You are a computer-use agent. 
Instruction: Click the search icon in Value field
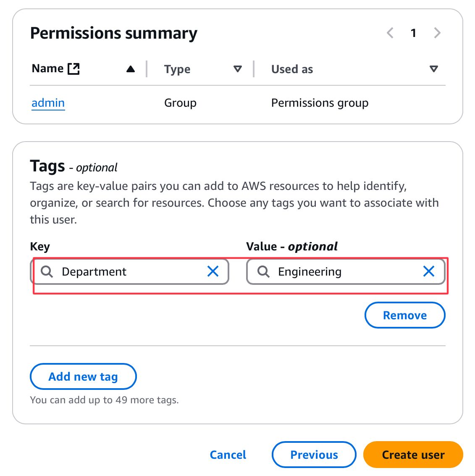point(263,272)
